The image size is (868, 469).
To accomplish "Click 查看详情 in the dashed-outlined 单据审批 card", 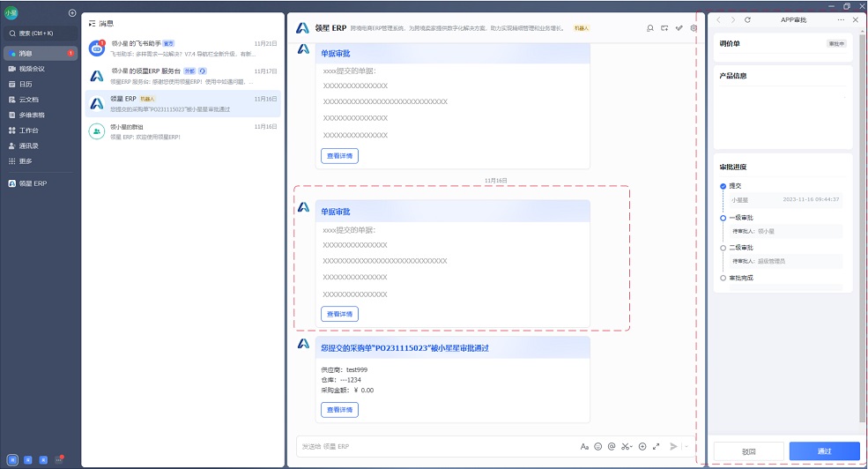I will coord(339,314).
